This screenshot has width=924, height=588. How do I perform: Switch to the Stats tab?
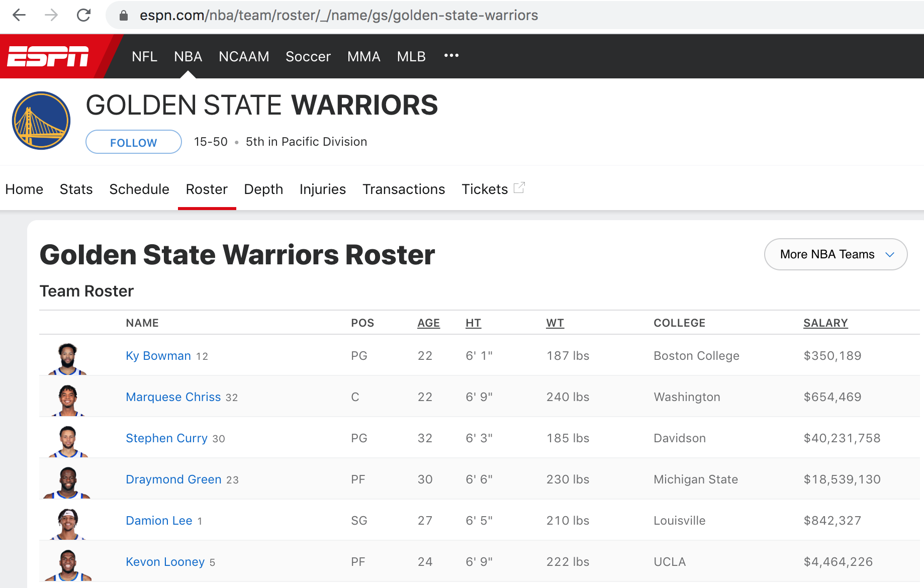(76, 189)
